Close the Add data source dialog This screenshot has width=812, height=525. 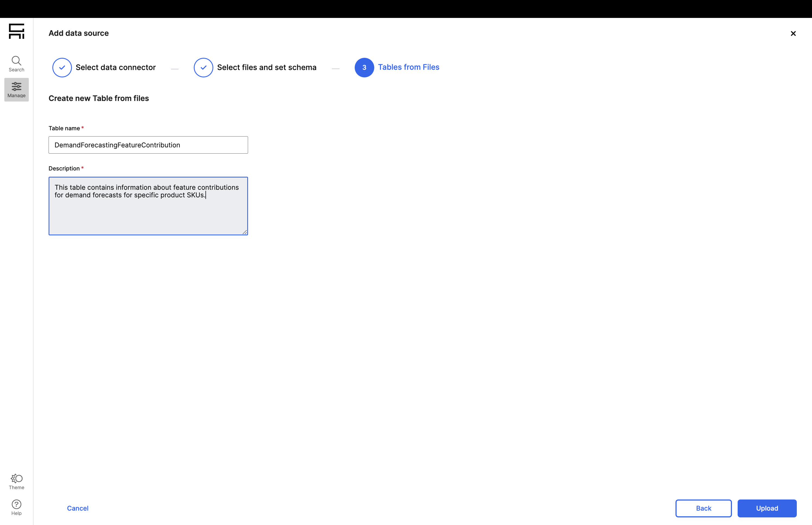[x=793, y=33]
